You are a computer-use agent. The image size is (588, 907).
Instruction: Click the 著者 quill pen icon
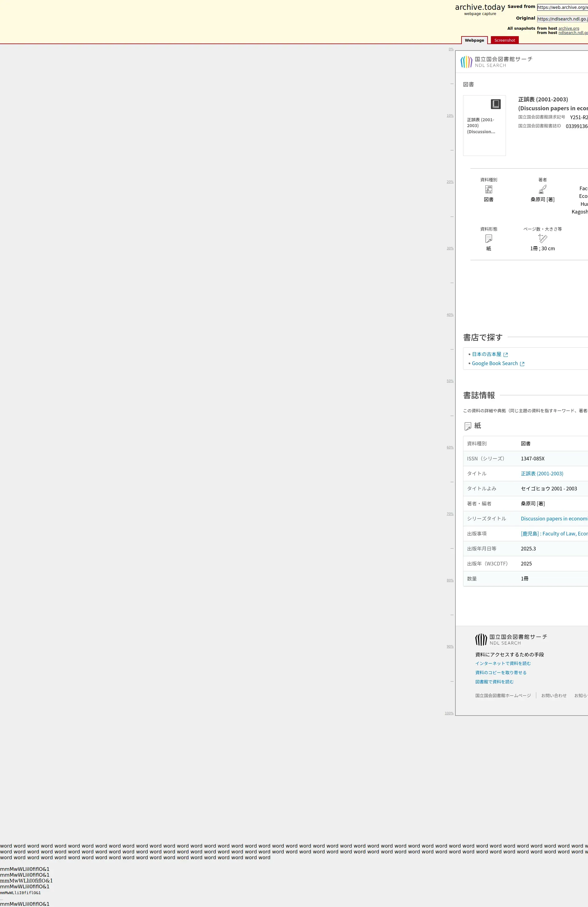542,189
